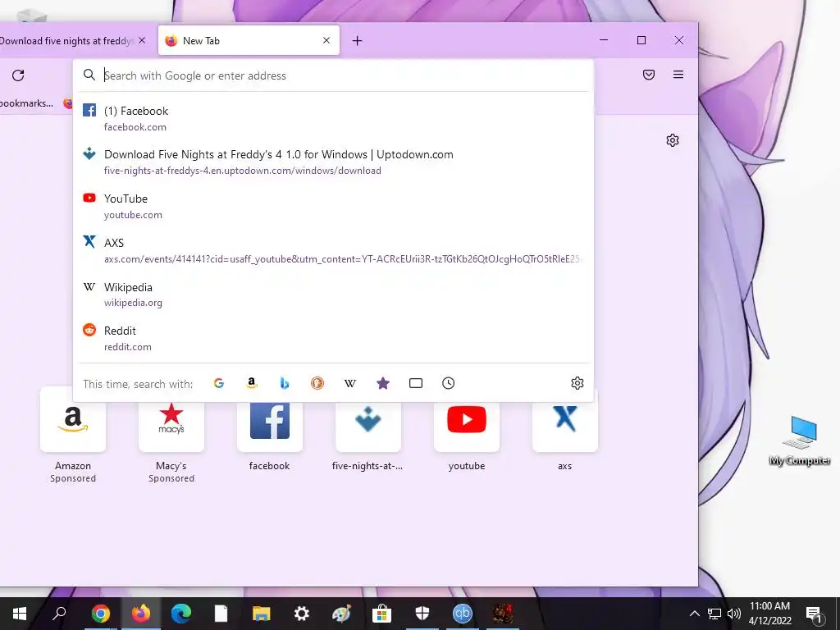
Task: Open new tab page personalize gear
Action: coord(673,140)
